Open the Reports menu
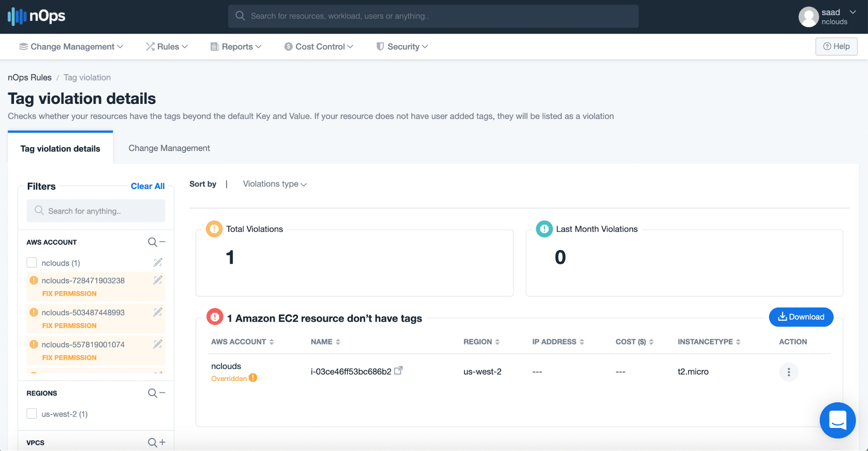868x451 pixels. [x=236, y=46]
